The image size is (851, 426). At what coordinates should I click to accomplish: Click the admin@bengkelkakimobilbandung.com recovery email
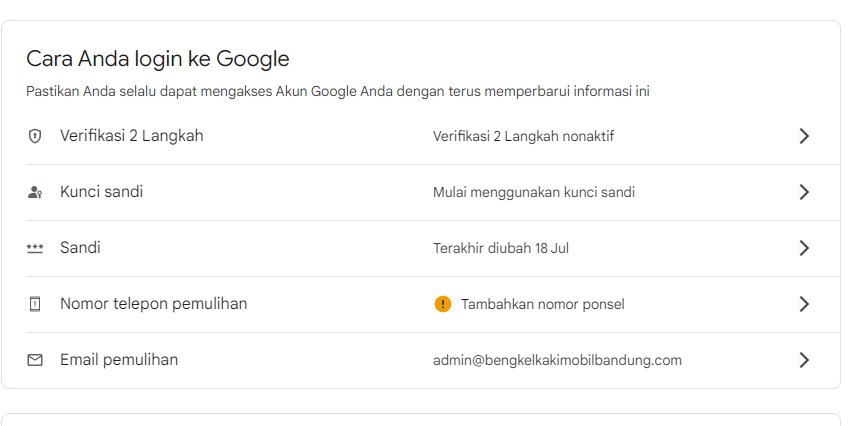[x=557, y=360]
